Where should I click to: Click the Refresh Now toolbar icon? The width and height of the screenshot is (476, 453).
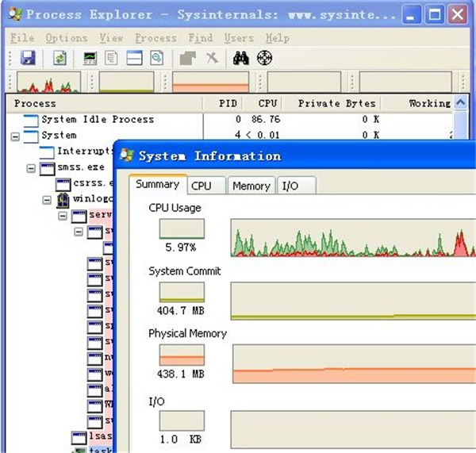[x=59, y=58]
